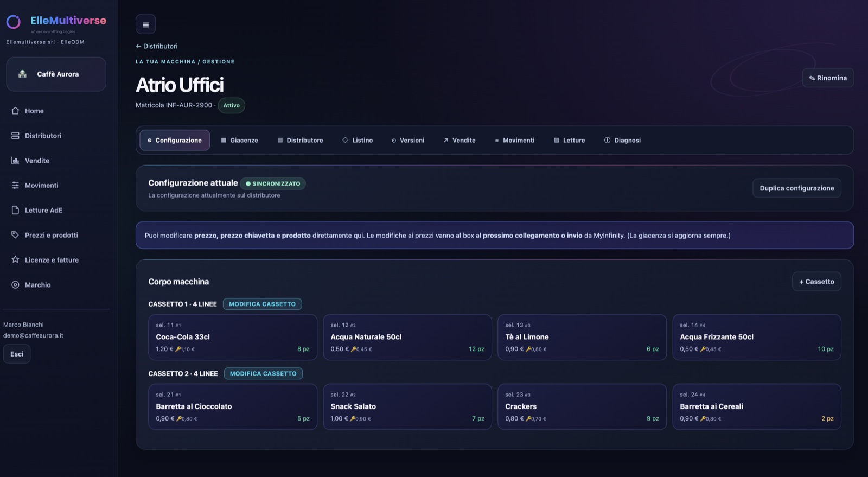Click the Vendite chart icon in sidebar

(15, 161)
